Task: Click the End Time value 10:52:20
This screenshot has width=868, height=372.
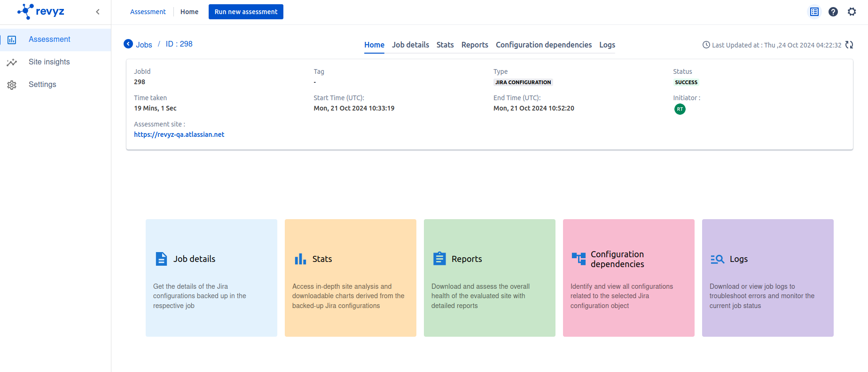Action: point(534,108)
